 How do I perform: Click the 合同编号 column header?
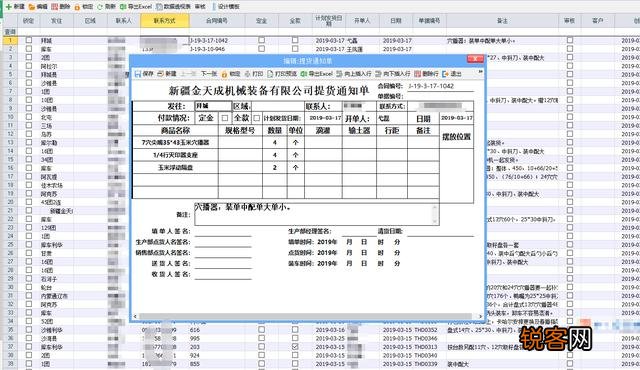click(217, 21)
